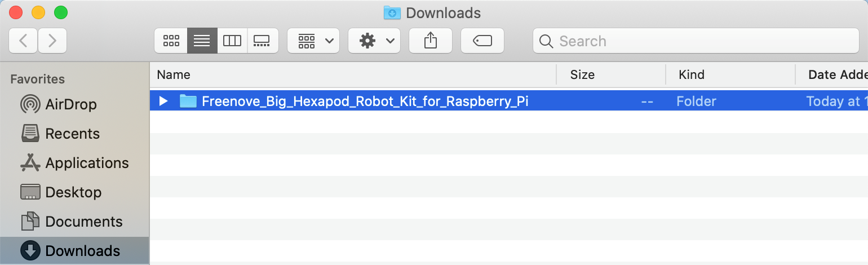Open the group-by arrangement dropdown

[x=313, y=41]
